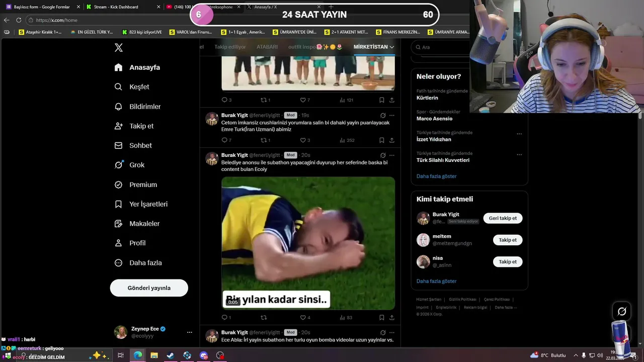This screenshot has height=362, width=644.
Task: Open more options on the Ece Abla tweet
Action: [x=392, y=332]
